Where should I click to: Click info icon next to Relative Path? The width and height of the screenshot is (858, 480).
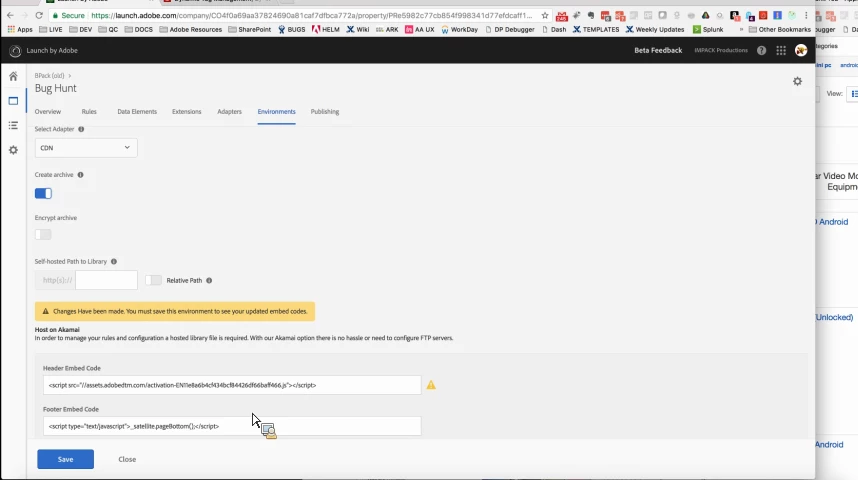[209, 280]
